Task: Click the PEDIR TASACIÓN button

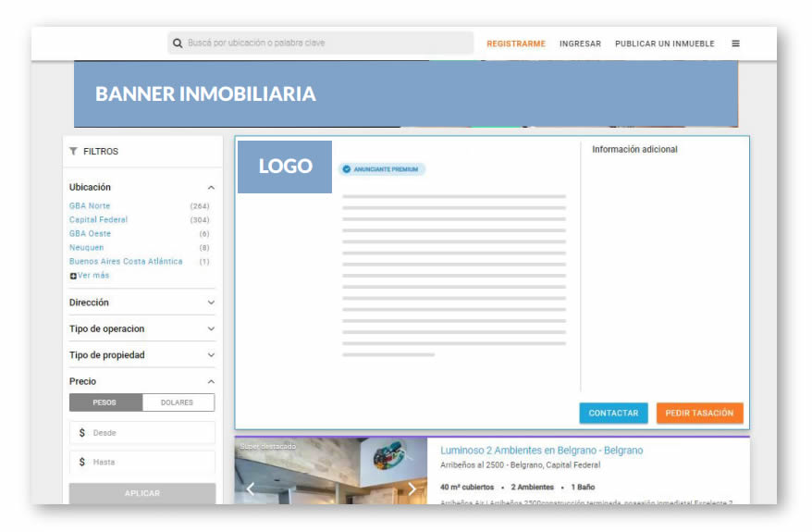Action: tap(699, 413)
